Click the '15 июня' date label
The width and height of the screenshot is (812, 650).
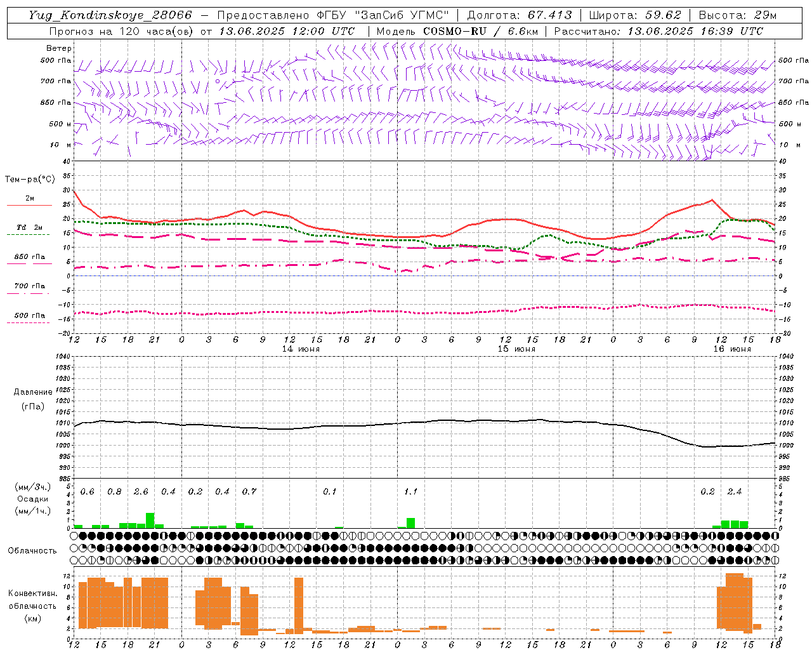click(x=516, y=349)
